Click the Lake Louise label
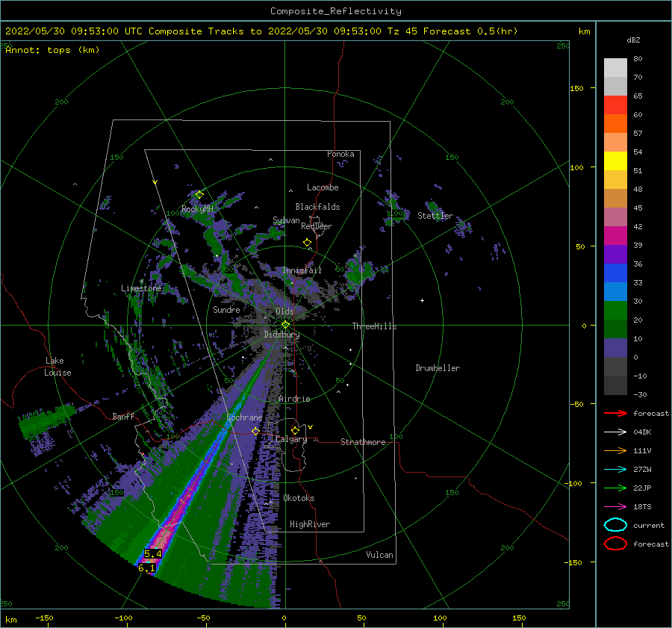The height and width of the screenshot is (628, 672). [59, 367]
